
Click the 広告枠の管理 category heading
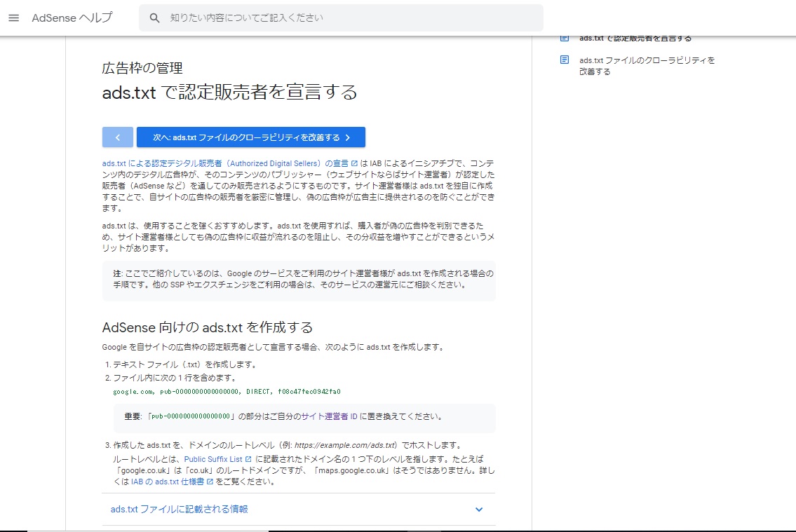pos(142,68)
